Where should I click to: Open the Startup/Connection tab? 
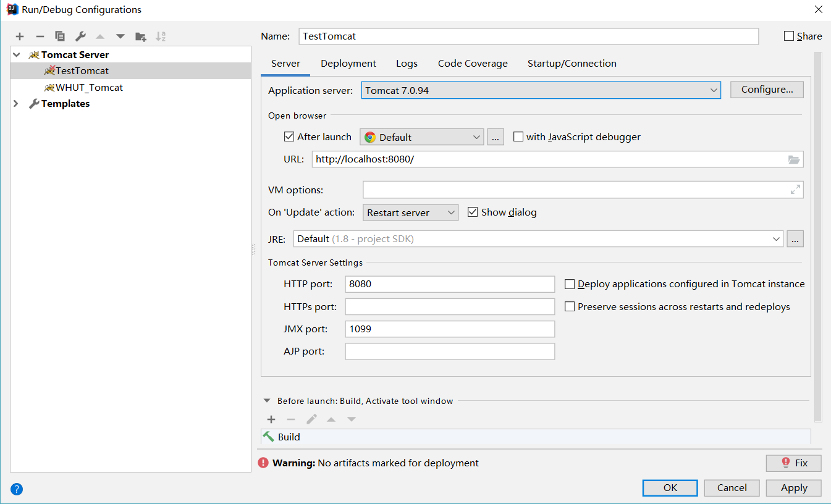point(572,63)
